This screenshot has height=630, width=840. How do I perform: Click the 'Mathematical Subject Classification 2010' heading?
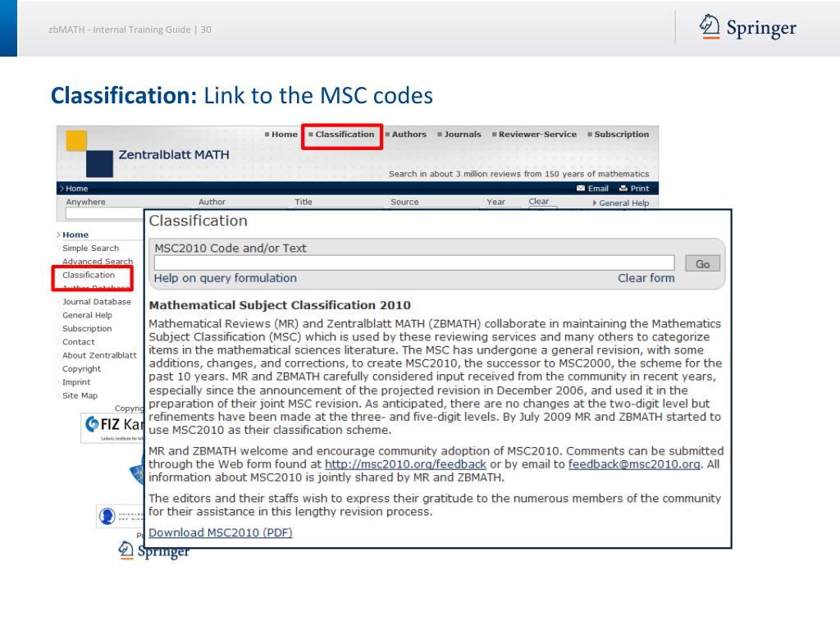coord(280,305)
